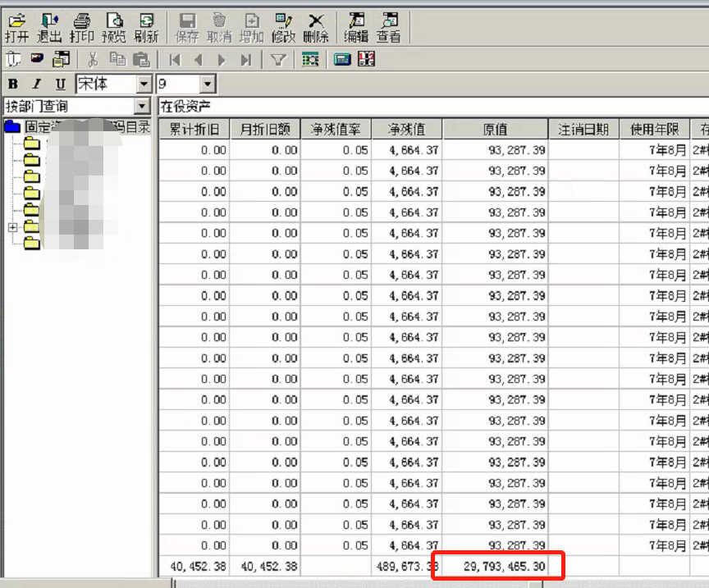Image resolution: width=709 pixels, height=588 pixels.
Task: Open the 宋体 font dropdown
Action: [x=144, y=84]
